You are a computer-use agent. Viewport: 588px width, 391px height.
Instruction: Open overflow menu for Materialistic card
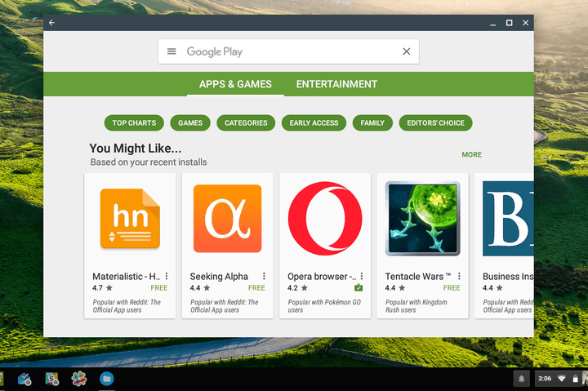(x=167, y=276)
